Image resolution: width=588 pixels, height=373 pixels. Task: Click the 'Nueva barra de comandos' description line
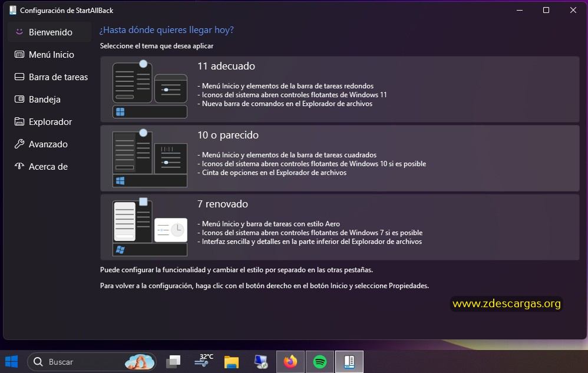click(285, 104)
